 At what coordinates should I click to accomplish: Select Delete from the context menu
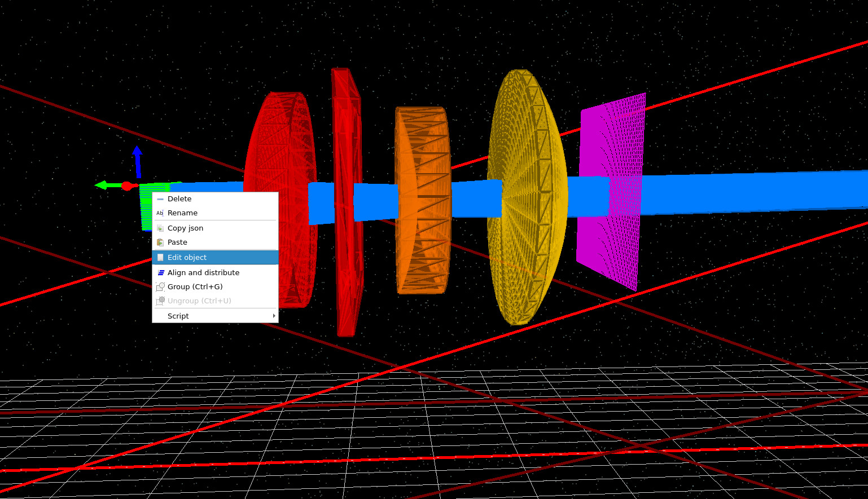(x=179, y=198)
